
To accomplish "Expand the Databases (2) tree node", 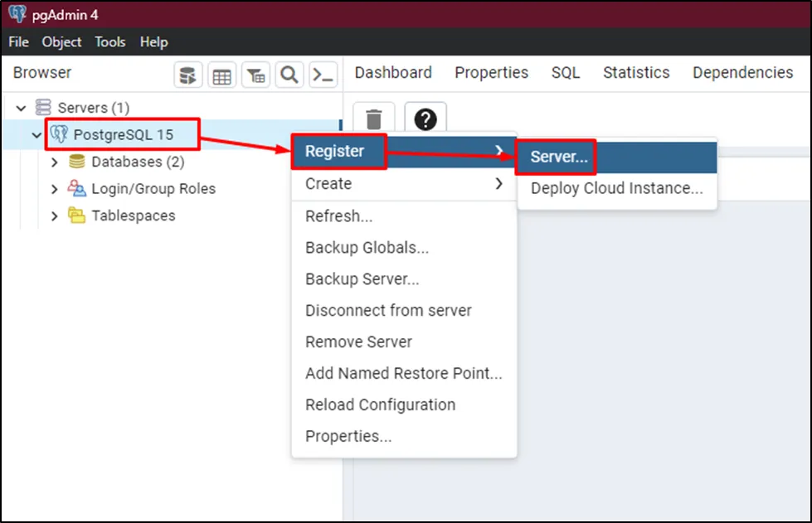I will pos(55,162).
